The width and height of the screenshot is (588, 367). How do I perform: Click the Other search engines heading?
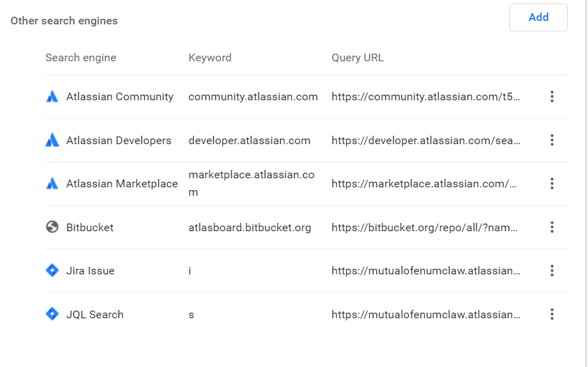point(64,21)
